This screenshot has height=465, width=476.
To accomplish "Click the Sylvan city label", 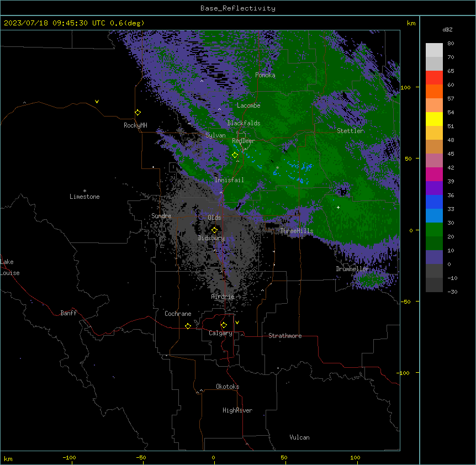I will (x=215, y=135).
